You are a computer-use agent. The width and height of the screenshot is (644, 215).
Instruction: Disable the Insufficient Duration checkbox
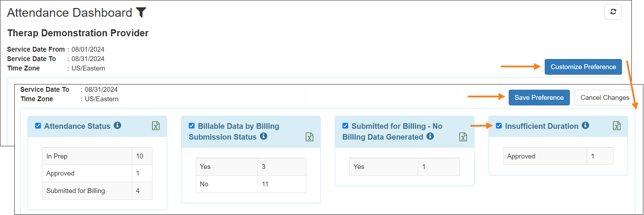point(499,126)
